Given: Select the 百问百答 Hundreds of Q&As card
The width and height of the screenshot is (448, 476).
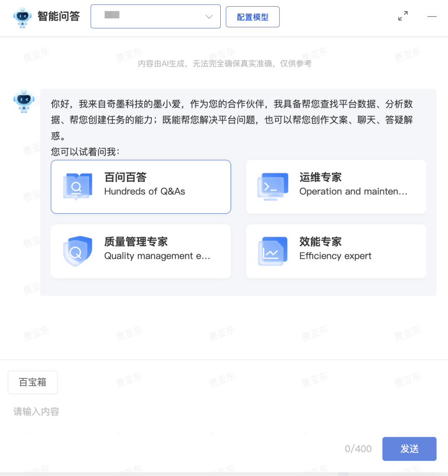Looking at the screenshot, I should [x=141, y=187].
